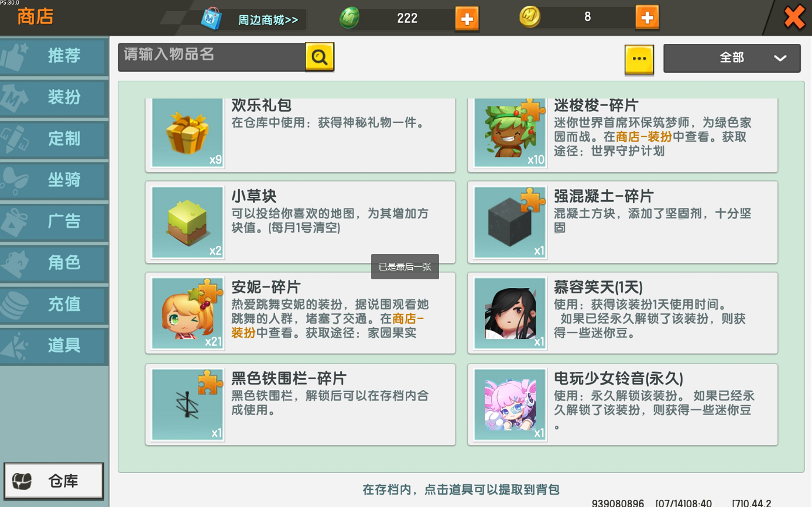The image size is (812, 507).
Task: Add more green mini beans with plus
Action: point(467,18)
